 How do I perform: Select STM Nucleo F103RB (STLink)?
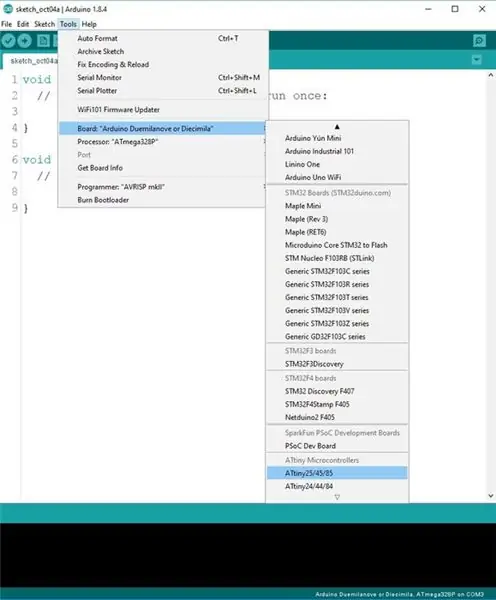click(x=337, y=258)
